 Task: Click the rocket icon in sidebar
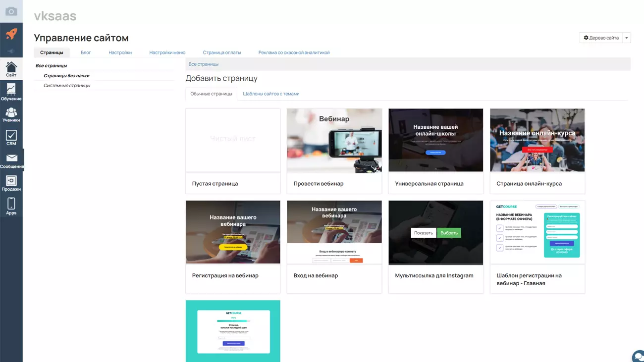(11, 34)
